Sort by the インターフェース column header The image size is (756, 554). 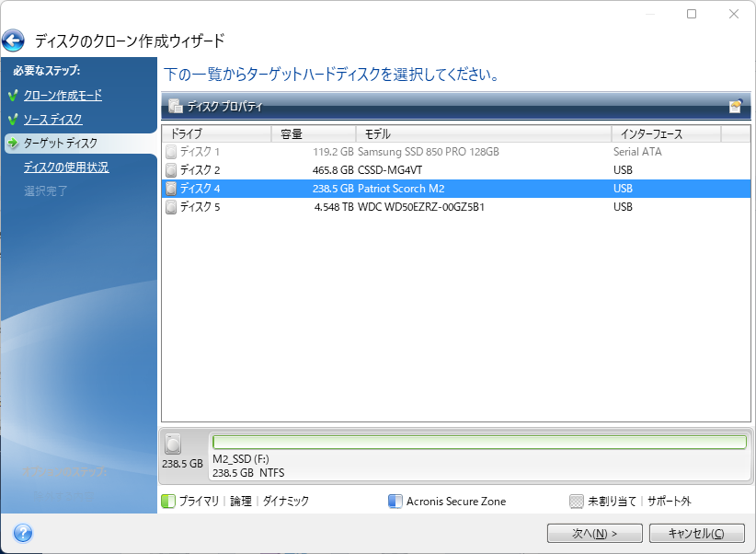click(x=666, y=133)
